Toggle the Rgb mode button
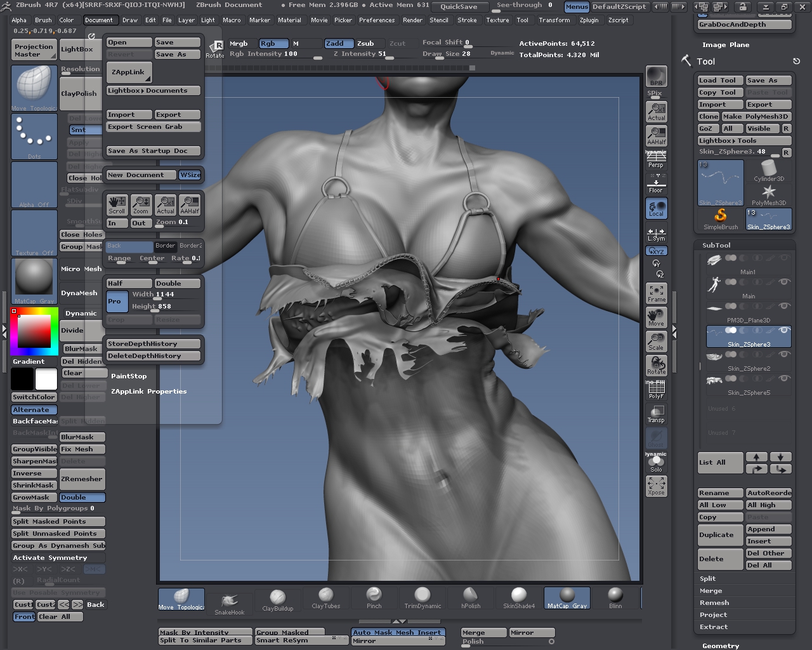Image resolution: width=812 pixels, height=650 pixels. click(273, 43)
